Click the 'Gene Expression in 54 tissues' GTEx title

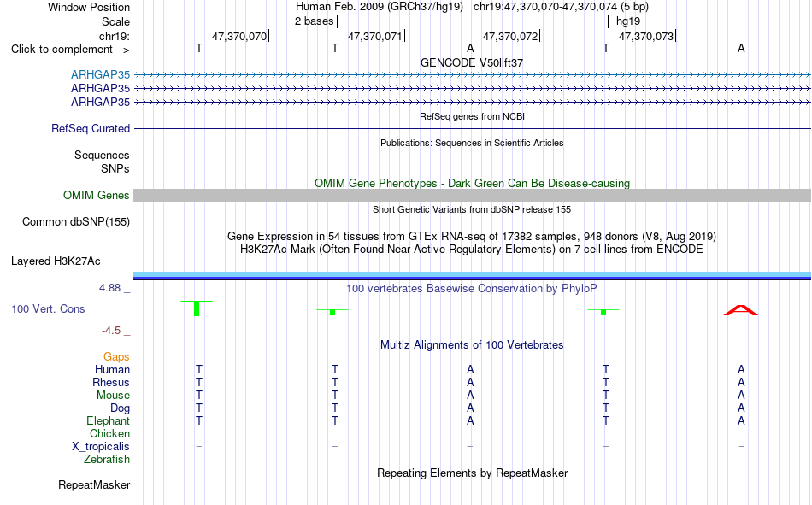[472, 236]
